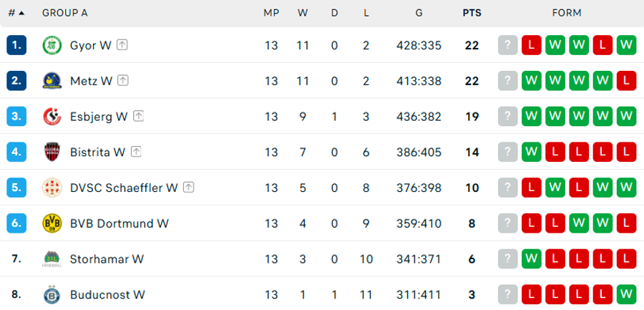Sort standings by PTS column header
The width and height of the screenshot is (644, 310).
[x=472, y=13]
